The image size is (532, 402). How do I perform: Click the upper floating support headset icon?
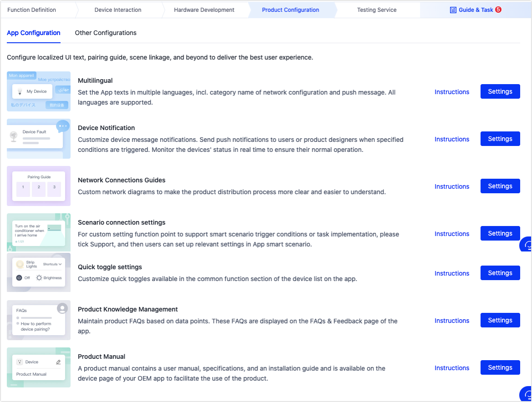point(527,245)
